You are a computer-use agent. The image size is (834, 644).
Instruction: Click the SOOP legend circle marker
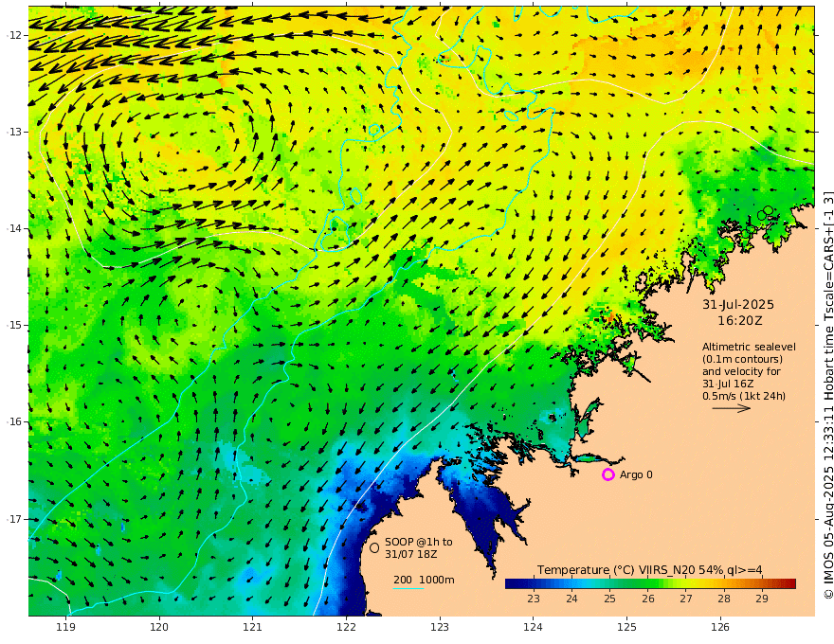374,547
